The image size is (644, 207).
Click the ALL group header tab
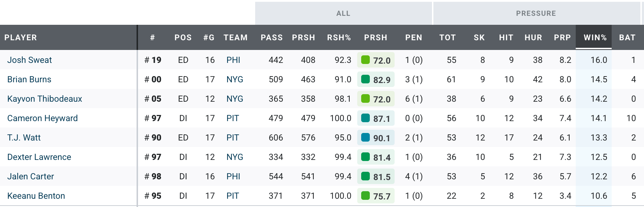point(343,13)
